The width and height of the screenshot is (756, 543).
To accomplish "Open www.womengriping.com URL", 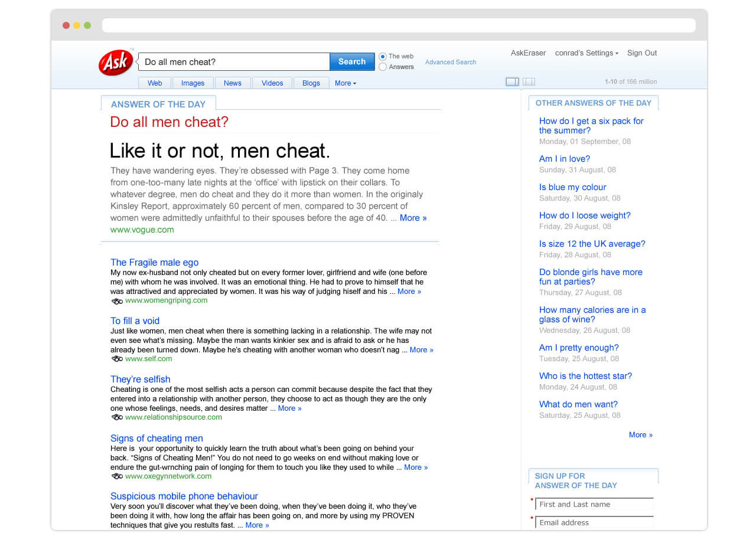I will [x=167, y=300].
